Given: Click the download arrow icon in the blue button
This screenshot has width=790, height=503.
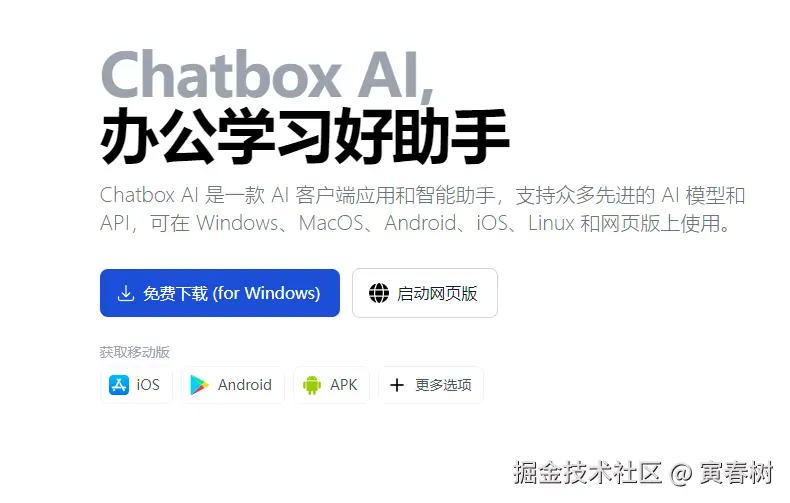Looking at the screenshot, I should pos(125,293).
